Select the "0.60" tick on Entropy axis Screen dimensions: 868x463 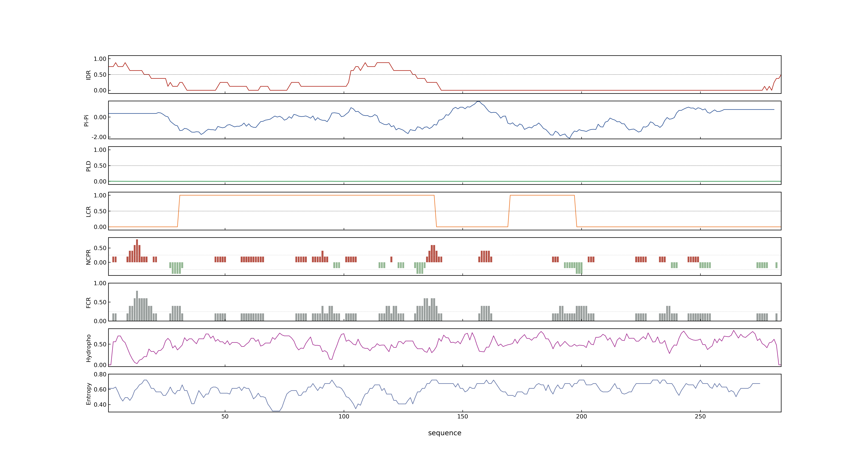[100, 389]
